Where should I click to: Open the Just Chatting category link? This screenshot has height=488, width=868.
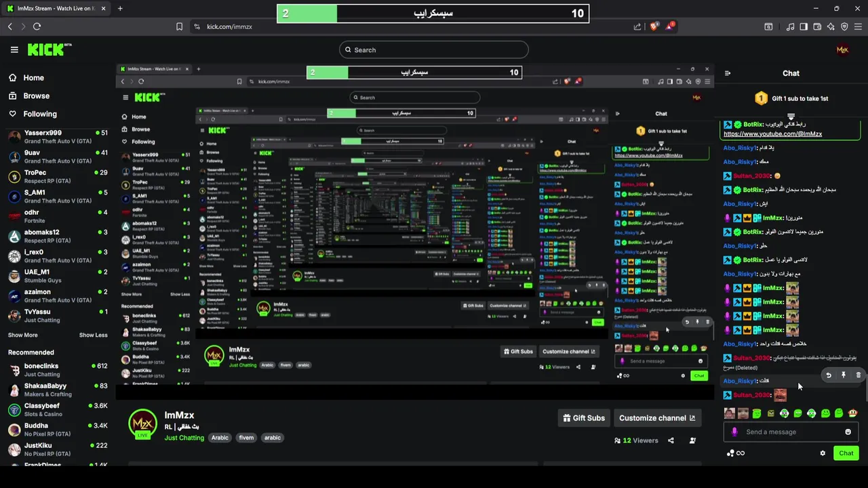pyautogui.click(x=184, y=438)
